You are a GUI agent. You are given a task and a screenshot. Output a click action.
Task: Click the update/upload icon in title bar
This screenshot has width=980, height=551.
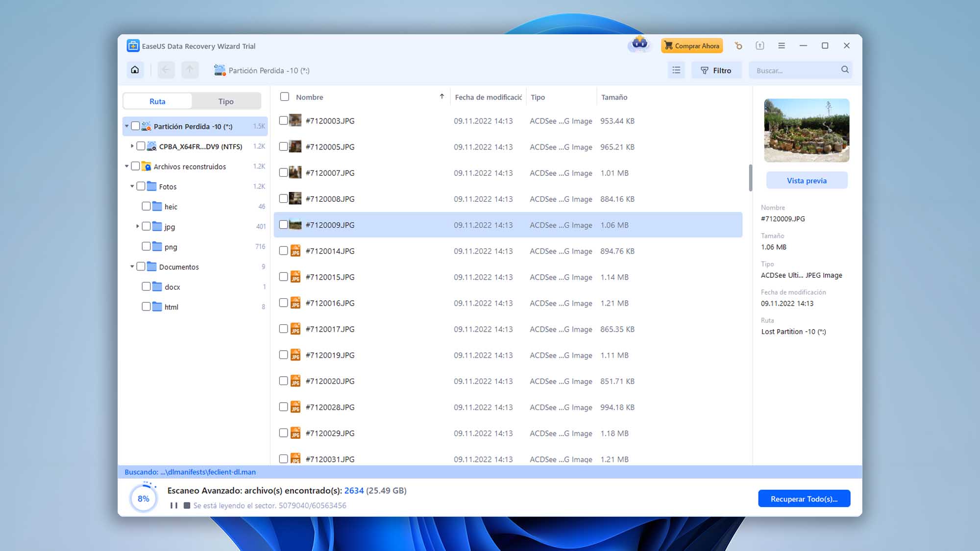760,46
